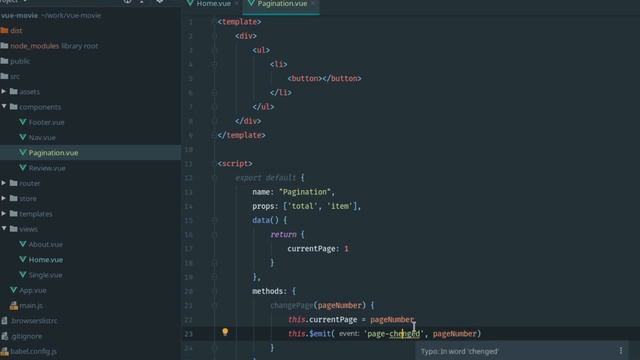The image size is (640, 360).
Task: Expand the store folder arrow
Action: [4, 198]
